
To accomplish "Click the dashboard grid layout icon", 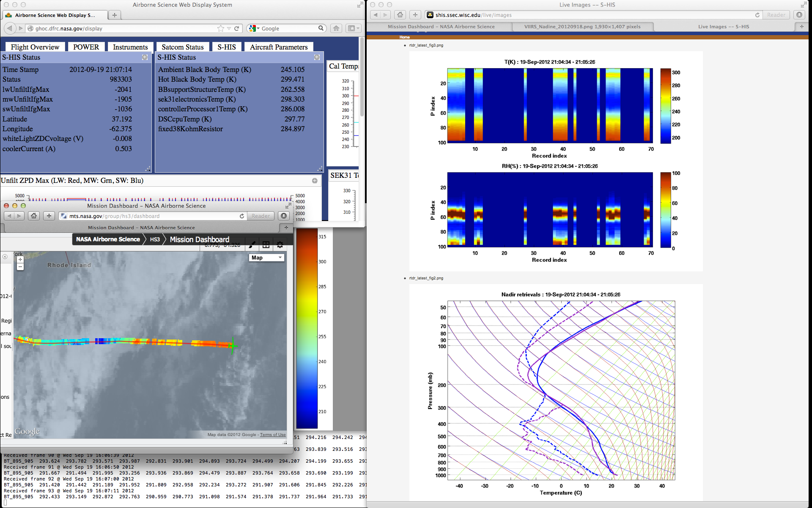I will [x=266, y=245].
